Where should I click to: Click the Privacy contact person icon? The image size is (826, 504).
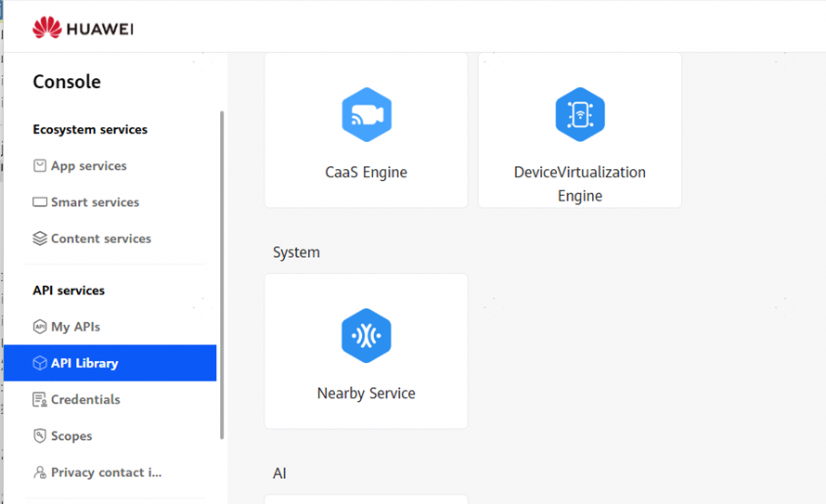(x=40, y=472)
